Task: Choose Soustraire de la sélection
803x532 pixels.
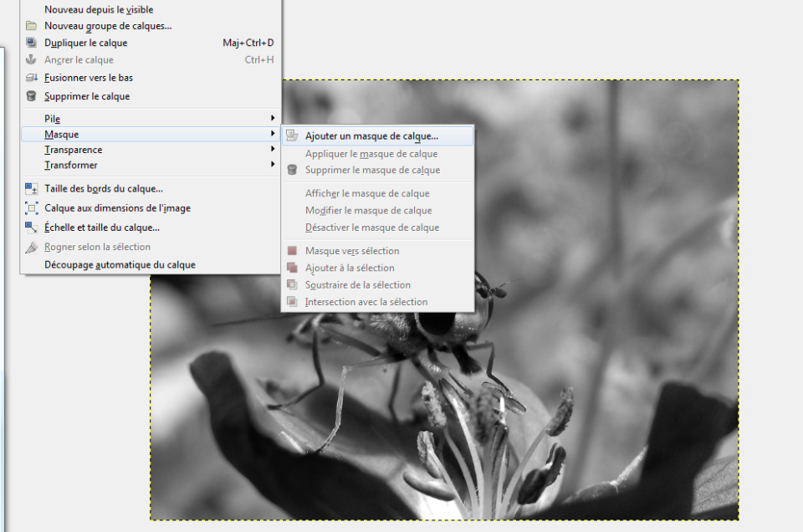Action: coord(377,284)
